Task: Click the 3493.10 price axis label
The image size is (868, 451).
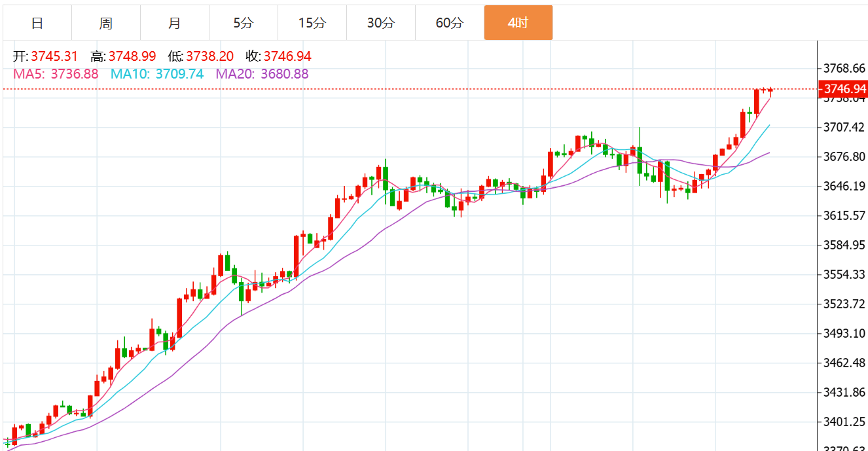Action: pyautogui.click(x=844, y=333)
